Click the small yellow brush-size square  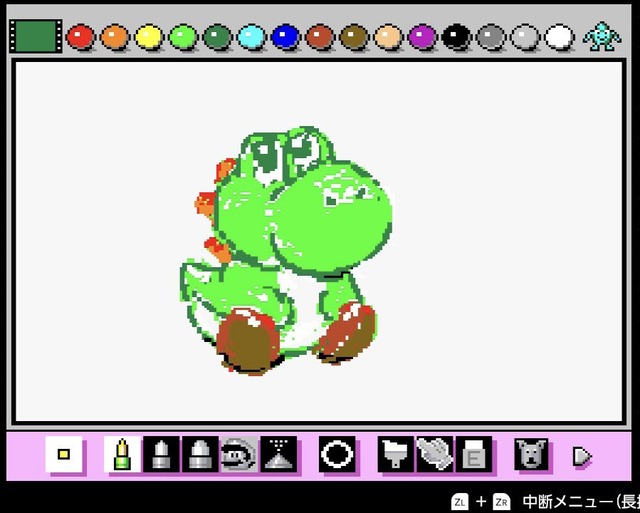[x=64, y=454]
